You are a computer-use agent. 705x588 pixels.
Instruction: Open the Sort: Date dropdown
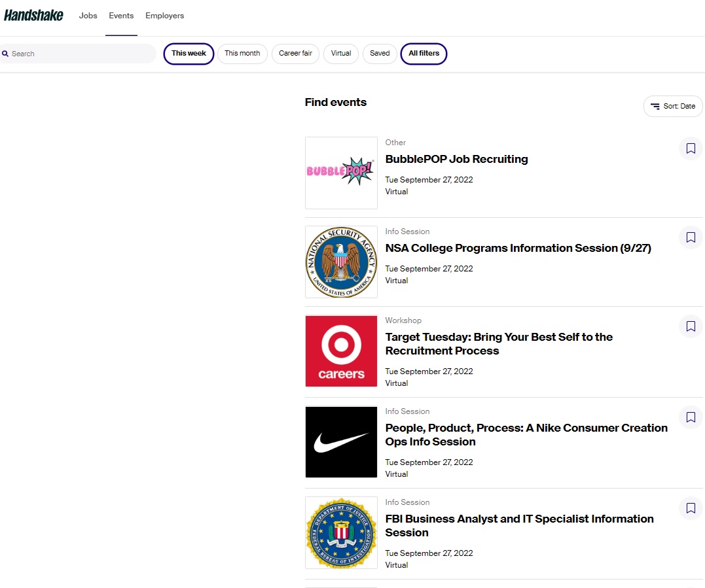pyautogui.click(x=673, y=107)
